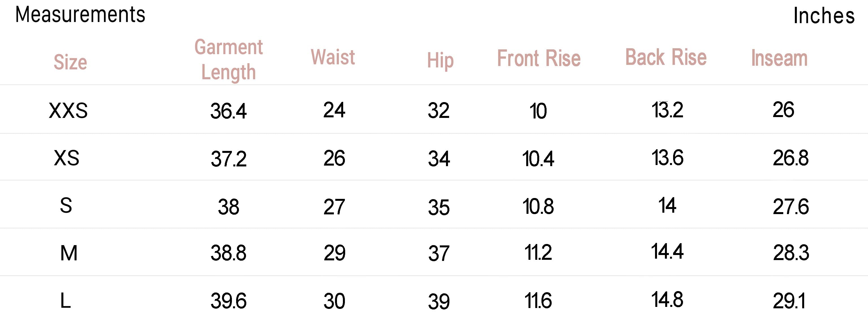This screenshot has width=868, height=321.
Task: Click the Measurements heading
Action: tap(80, 15)
